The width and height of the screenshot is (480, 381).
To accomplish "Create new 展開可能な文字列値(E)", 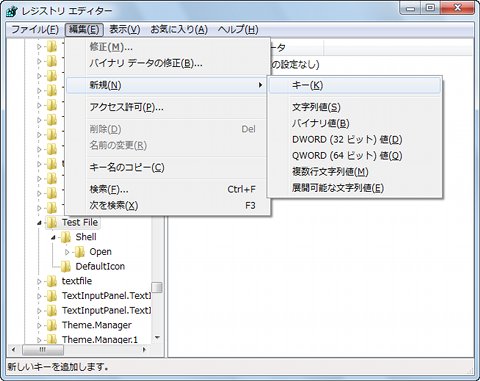I will (x=355, y=188).
